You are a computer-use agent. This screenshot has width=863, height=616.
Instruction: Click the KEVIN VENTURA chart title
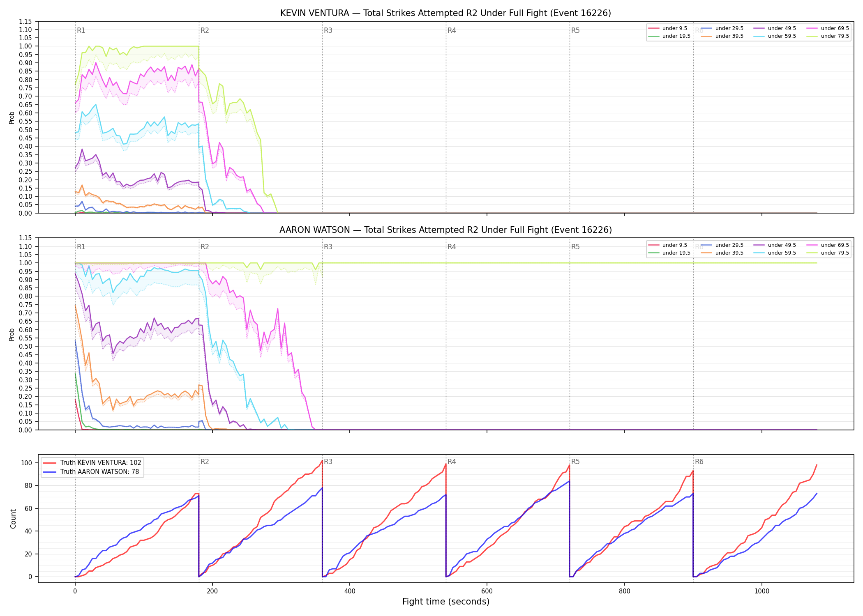445,13
